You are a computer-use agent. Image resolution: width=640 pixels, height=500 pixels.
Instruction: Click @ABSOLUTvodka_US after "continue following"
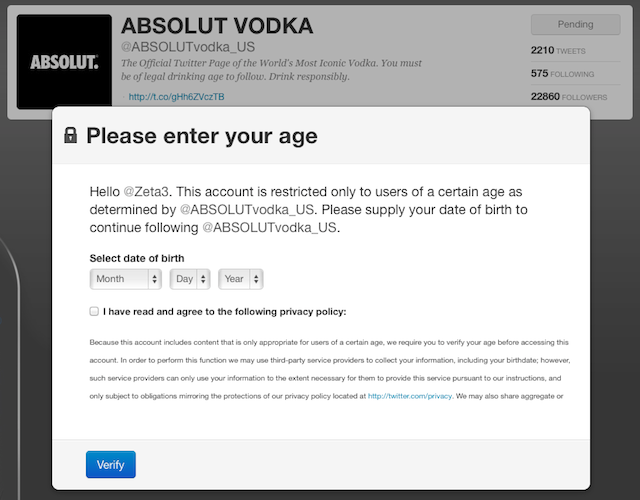tap(270, 227)
